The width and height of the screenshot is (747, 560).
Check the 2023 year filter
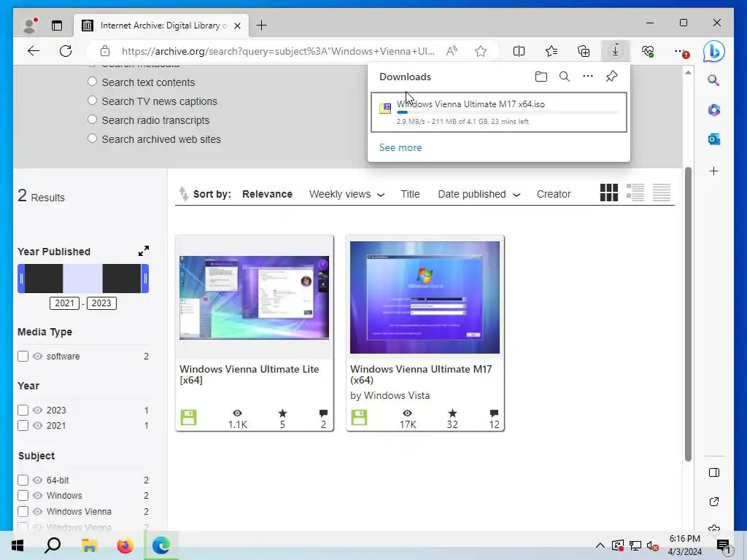23,410
